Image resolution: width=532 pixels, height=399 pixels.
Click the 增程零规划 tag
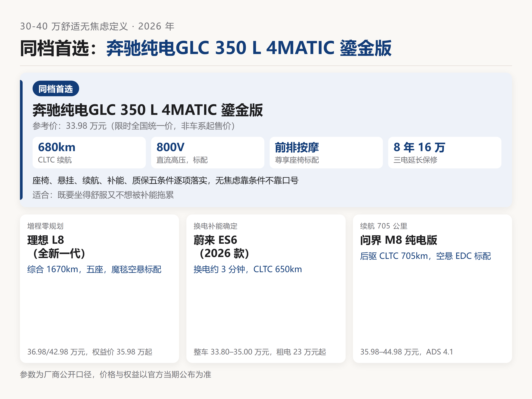coord(45,226)
